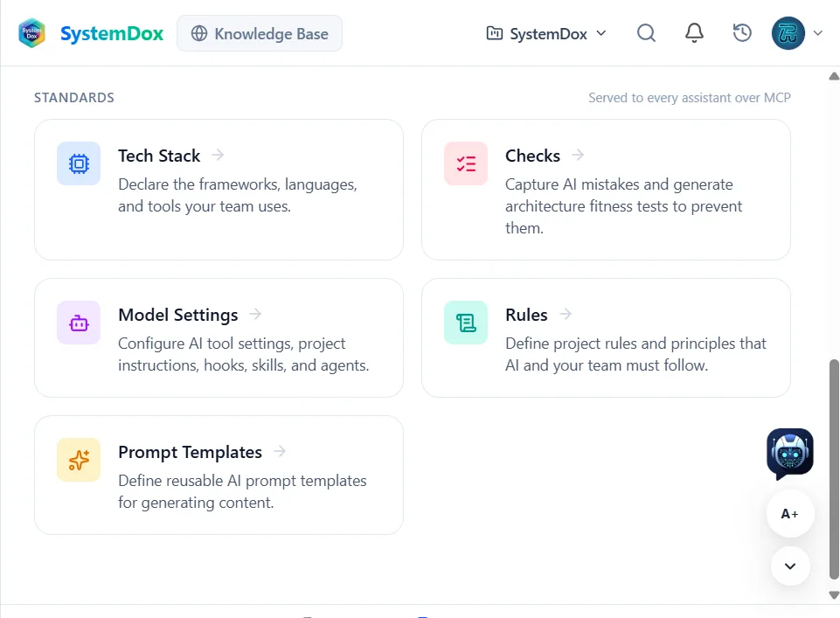The width and height of the screenshot is (840, 618).
Task: Click the user avatar
Action: coord(788,33)
